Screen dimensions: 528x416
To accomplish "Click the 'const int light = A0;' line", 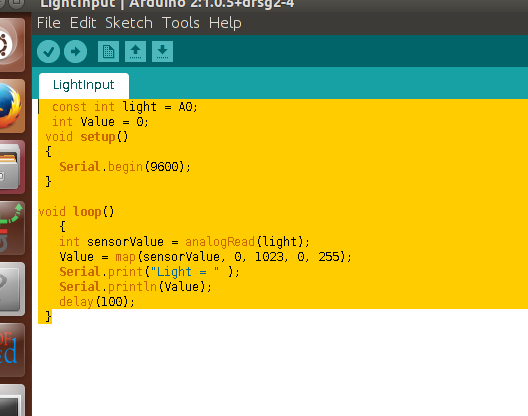I will point(125,107).
